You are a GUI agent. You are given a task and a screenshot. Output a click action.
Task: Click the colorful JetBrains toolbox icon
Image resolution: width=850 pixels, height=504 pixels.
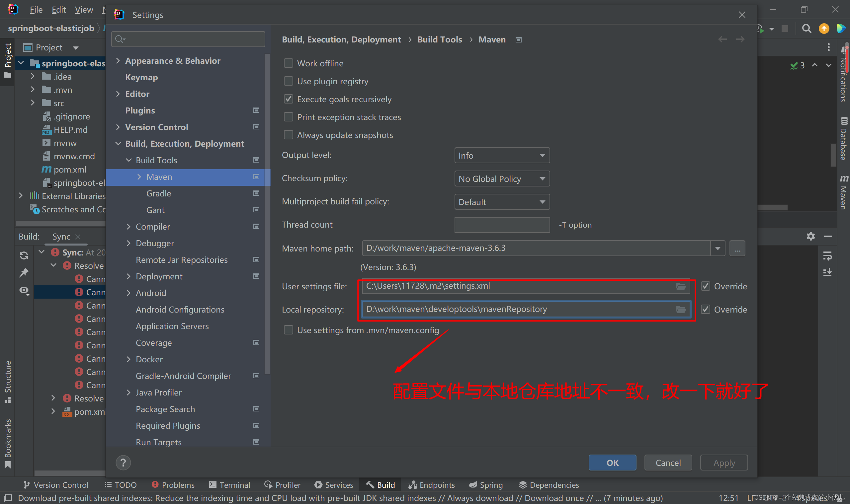coord(841,29)
